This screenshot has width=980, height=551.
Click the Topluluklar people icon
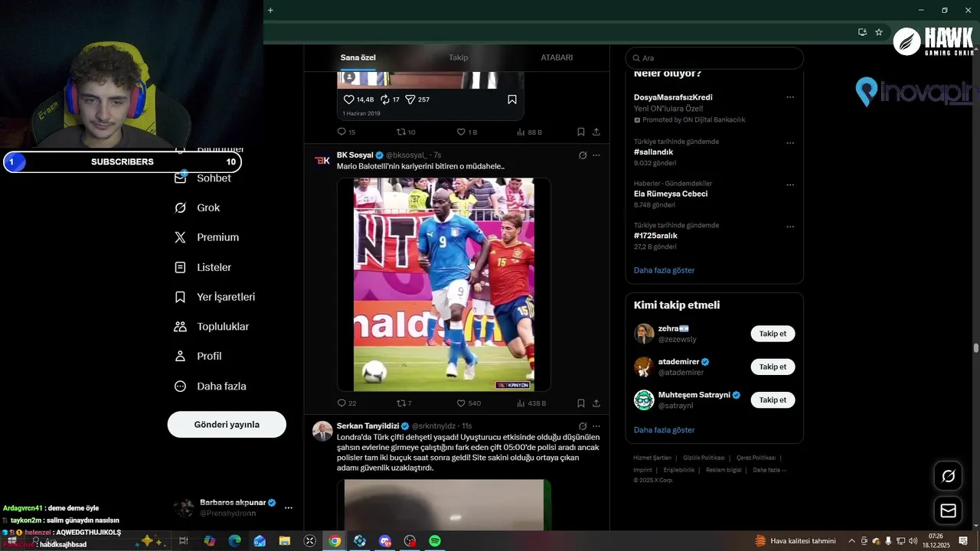(x=181, y=327)
